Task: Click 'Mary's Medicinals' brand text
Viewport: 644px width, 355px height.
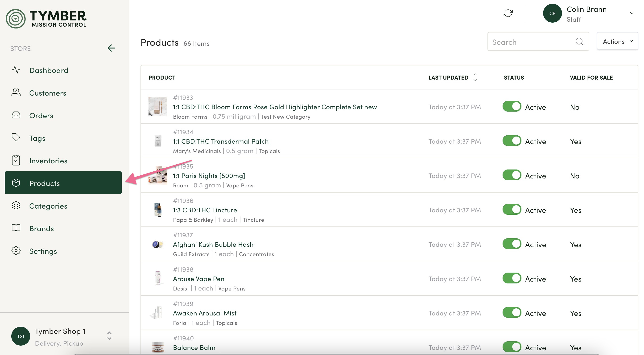Action: click(x=197, y=151)
